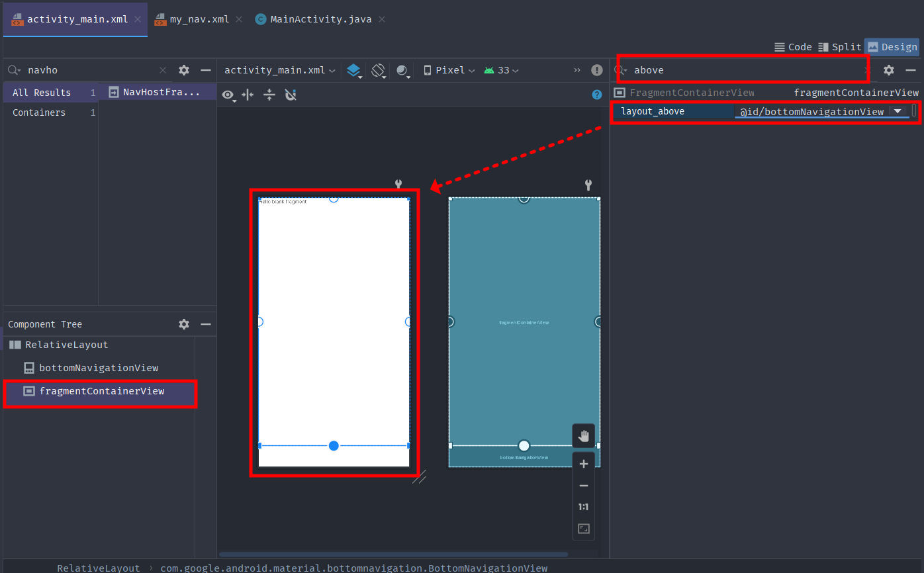
Task: Open the night mode selector
Action: click(403, 70)
